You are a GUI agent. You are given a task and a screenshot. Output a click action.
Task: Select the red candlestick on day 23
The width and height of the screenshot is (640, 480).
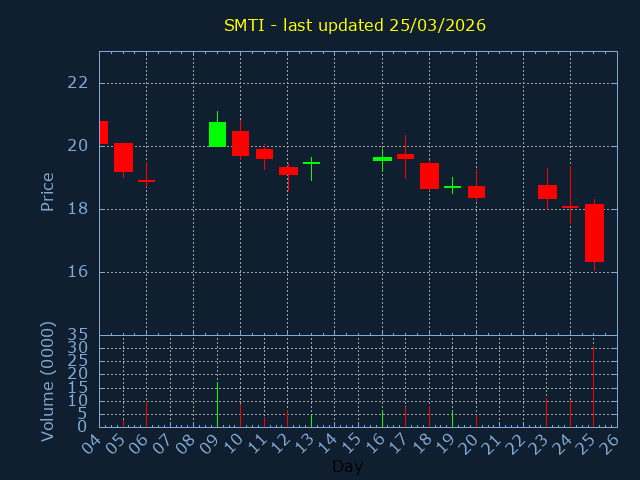tap(547, 192)
